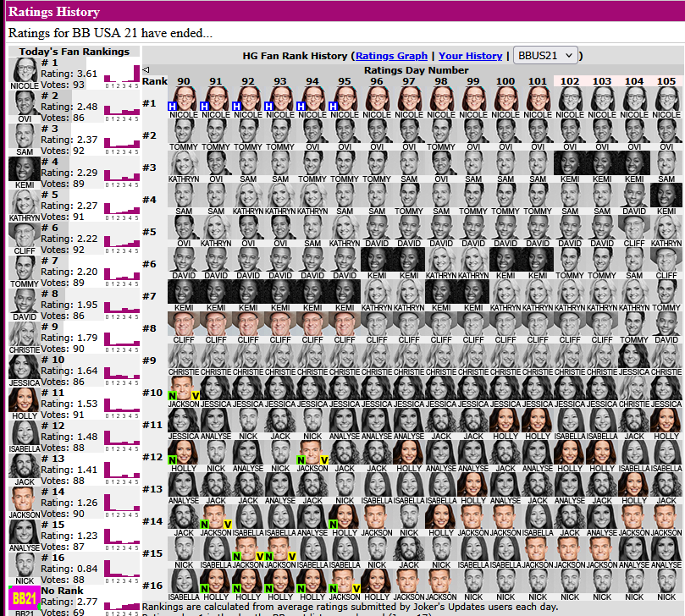The width and height of the screenshot is (685, 616).
Task: Click Holly's color photo at fan rank #11 in Today's Fan Rankings
Action: point(25,400)
